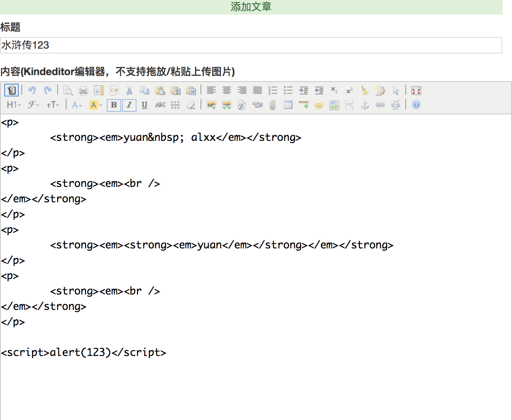Toggle fullscreen editor mode

coord(416,90)
